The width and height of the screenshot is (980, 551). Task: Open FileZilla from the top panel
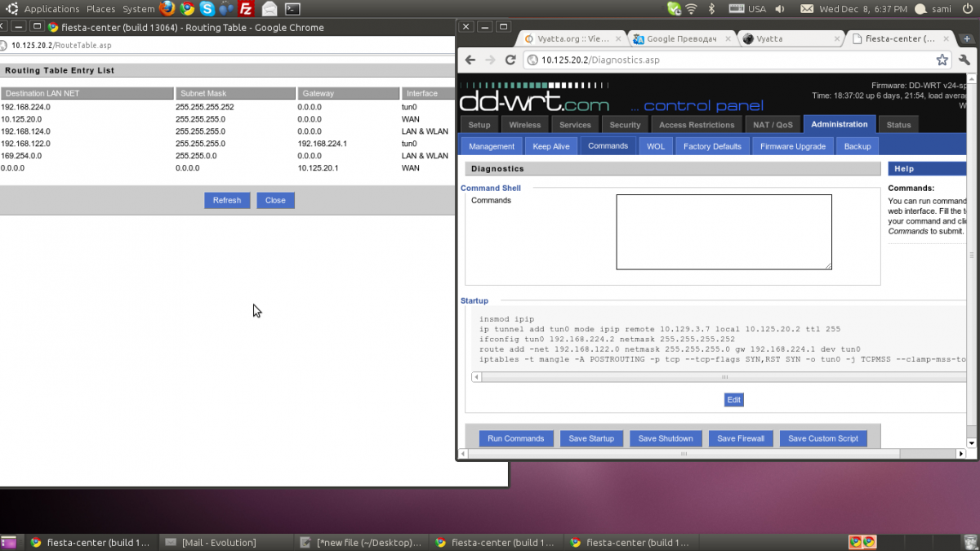pos(246,9)
